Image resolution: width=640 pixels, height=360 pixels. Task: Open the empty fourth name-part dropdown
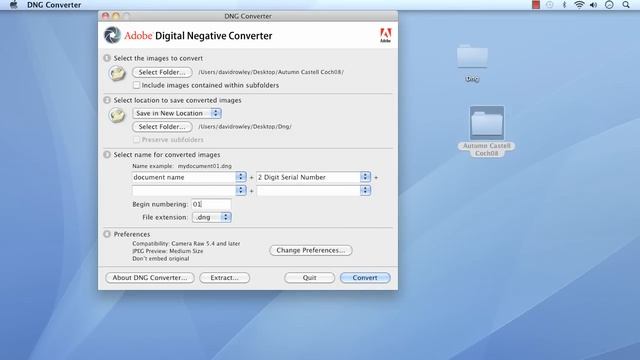coord(313,190)
